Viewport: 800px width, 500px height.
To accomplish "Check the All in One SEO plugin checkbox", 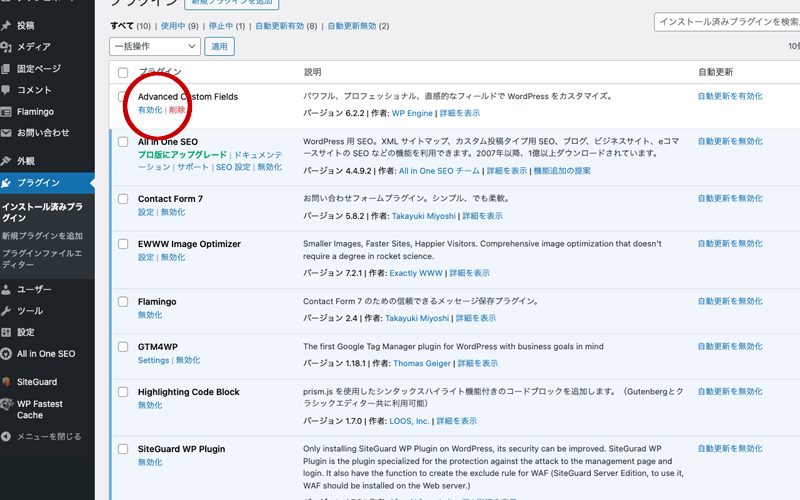I will click(x=123, y=142).
